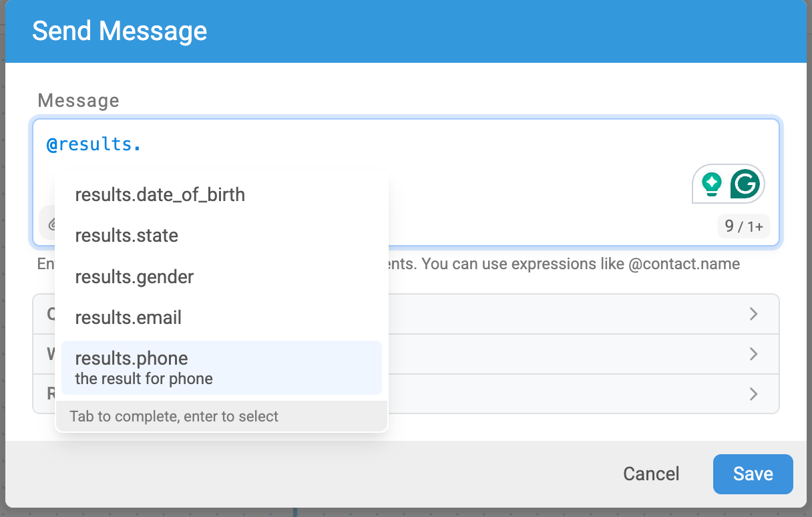Click the Cancel button

(x=651, y=474)
